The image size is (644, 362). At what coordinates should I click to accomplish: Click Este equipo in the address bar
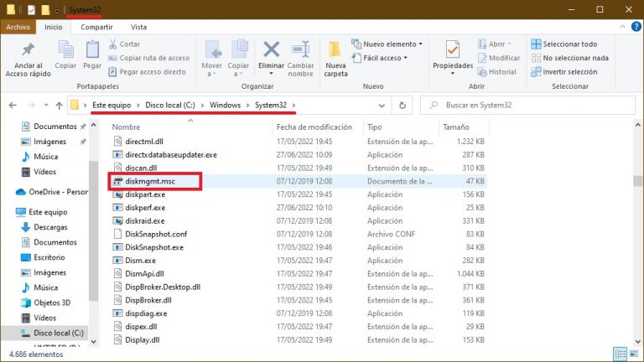click(112, 105)
